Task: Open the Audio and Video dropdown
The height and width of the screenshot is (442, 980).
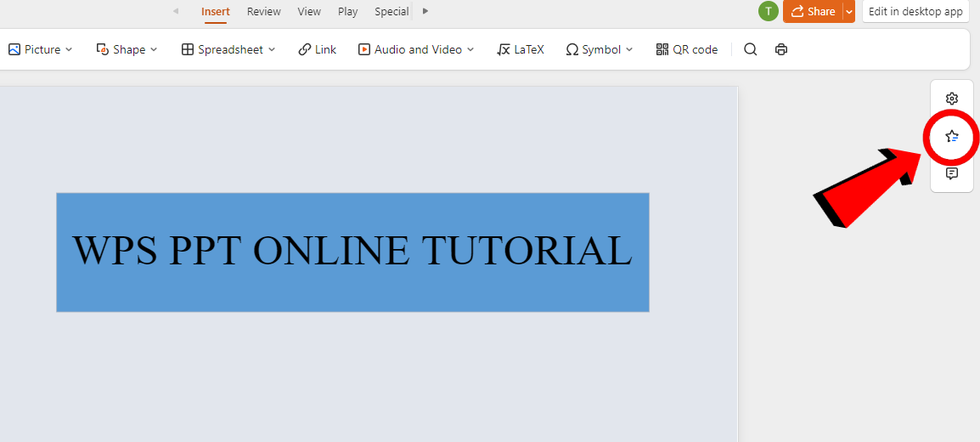Action: pos(416,49)
